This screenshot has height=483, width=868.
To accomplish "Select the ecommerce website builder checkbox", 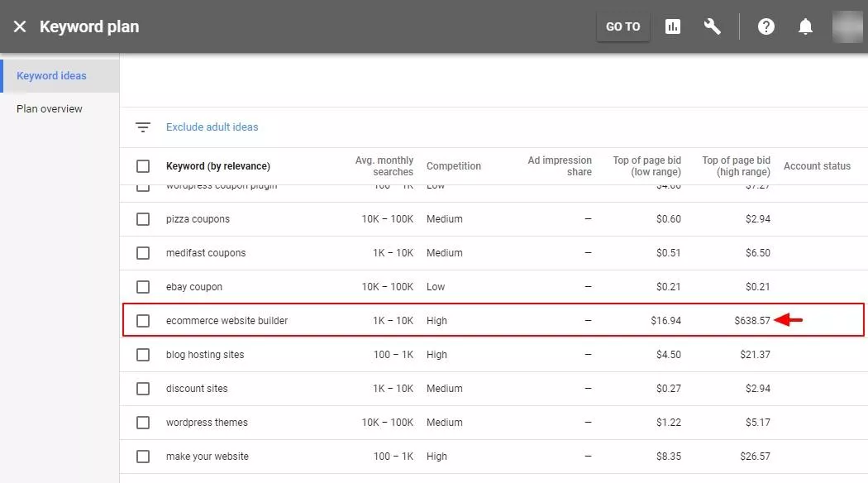I will point(143,321).
